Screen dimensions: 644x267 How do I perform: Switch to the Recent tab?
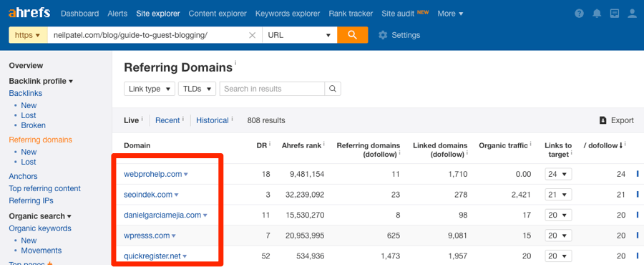click(x=167, y=120)
